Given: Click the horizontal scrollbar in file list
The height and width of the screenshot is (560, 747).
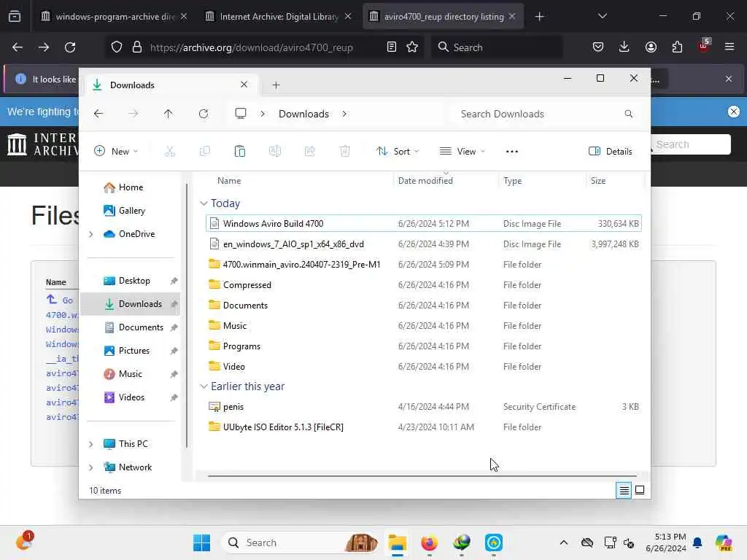Looking at the screenshot, I should click(x=422, y=475).
